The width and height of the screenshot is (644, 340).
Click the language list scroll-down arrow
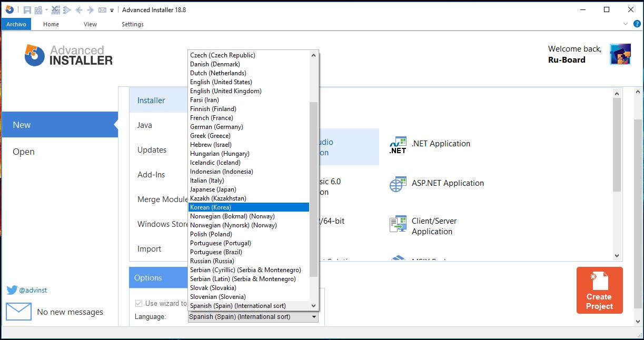[x=314, y=305]
